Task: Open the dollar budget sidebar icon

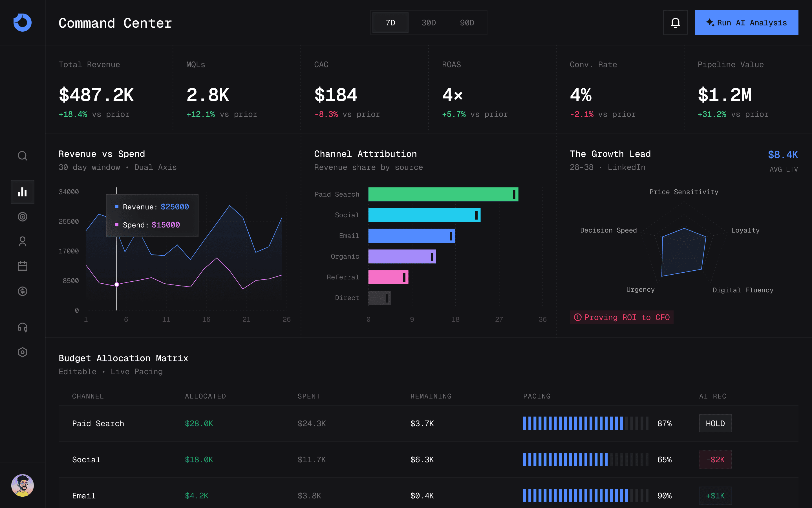Action: point(23,291)
